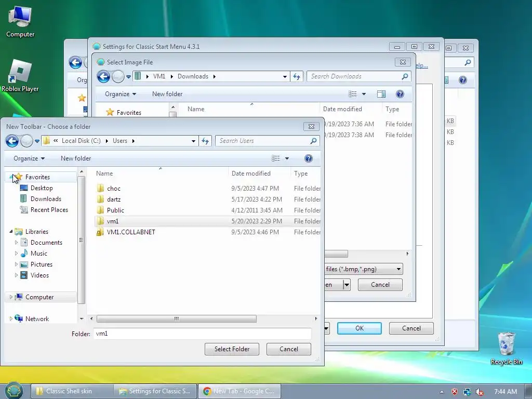Expand the Documents library node

(16, 242)
